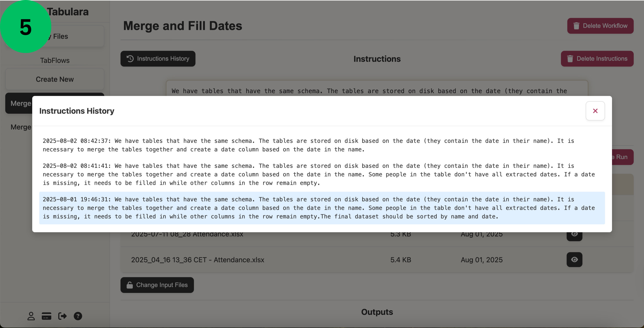Open the billing card icon
The height and width of the screenshot is (328, 644).
(x=46, y=316)
